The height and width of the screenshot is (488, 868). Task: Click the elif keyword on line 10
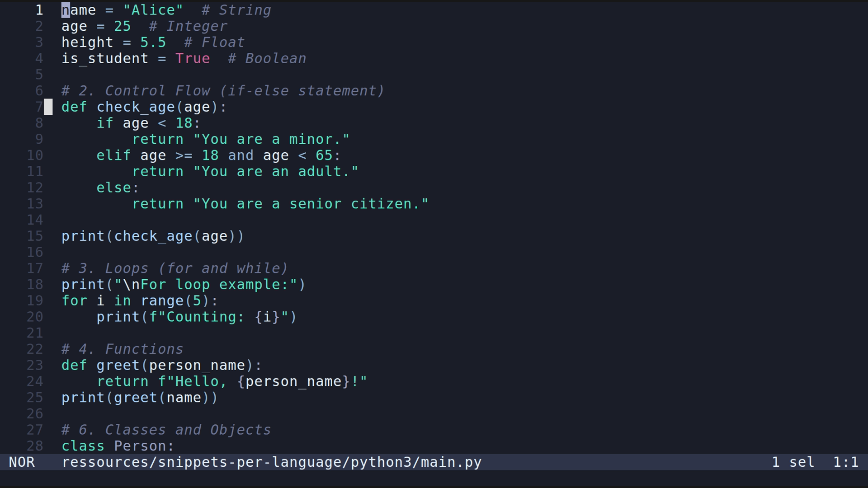113,155
